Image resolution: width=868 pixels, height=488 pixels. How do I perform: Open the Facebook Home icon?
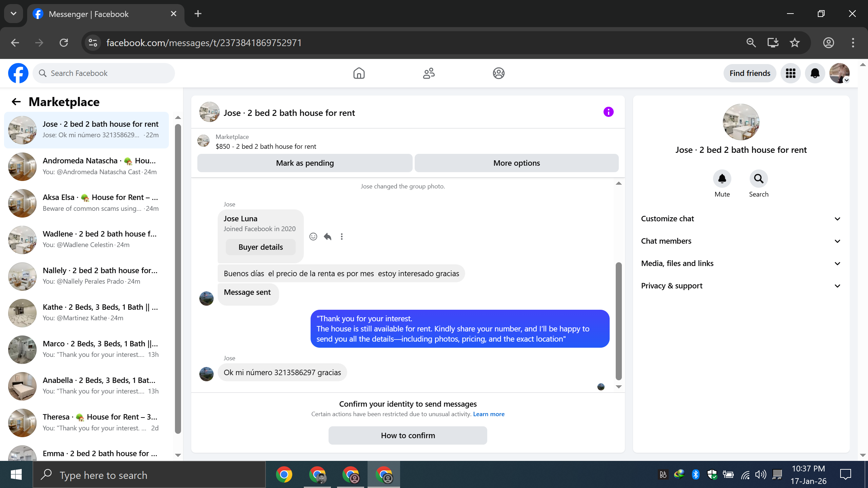pyautogui.click(x=359, y=73)
